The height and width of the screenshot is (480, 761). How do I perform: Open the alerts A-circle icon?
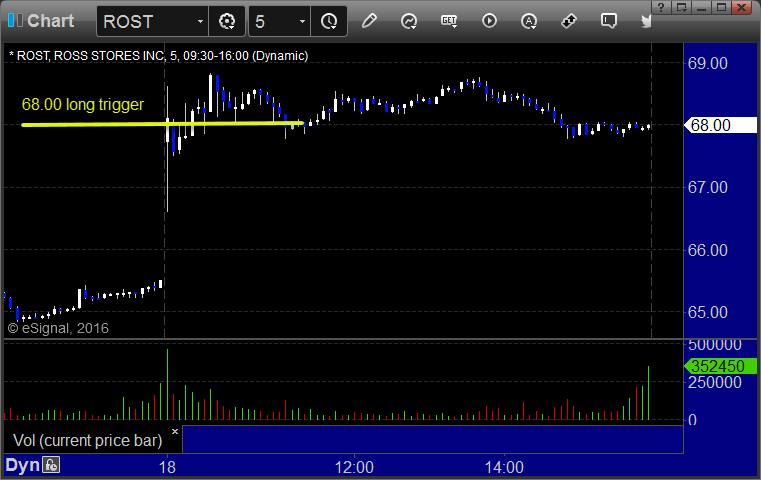click(x=529, y=21)
